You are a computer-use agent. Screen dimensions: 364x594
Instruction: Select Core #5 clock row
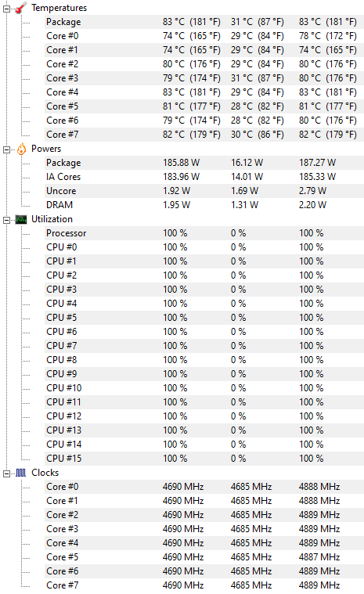pyautogui.click(x=204, y=557)
